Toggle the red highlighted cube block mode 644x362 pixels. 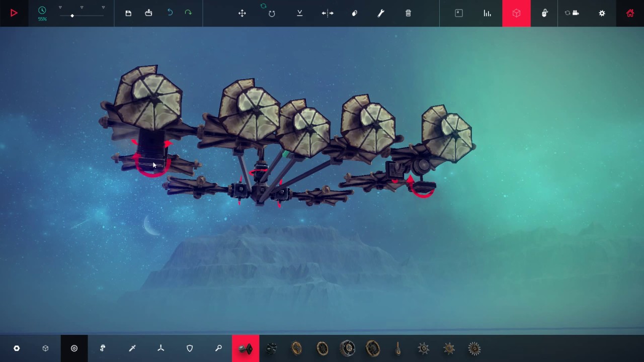coord(516,13)
